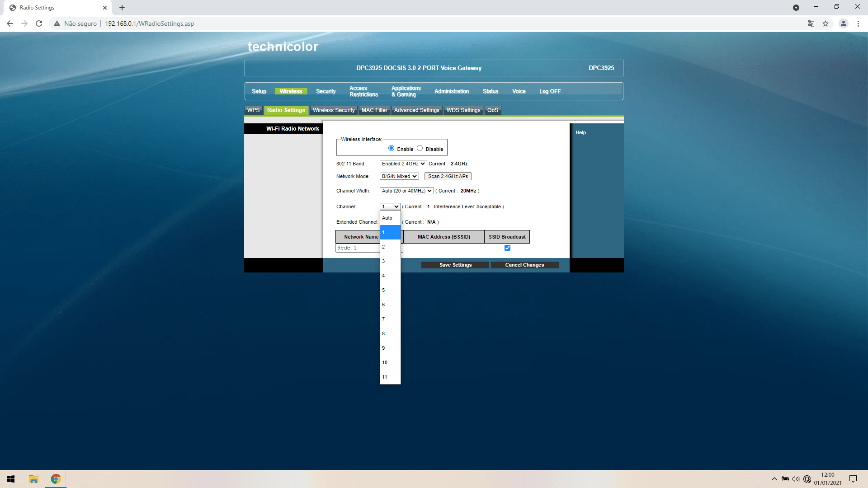The width and height of the screenshot is (868, 488).
Task: Navigate to the Security menu icon
Action: 325,91
